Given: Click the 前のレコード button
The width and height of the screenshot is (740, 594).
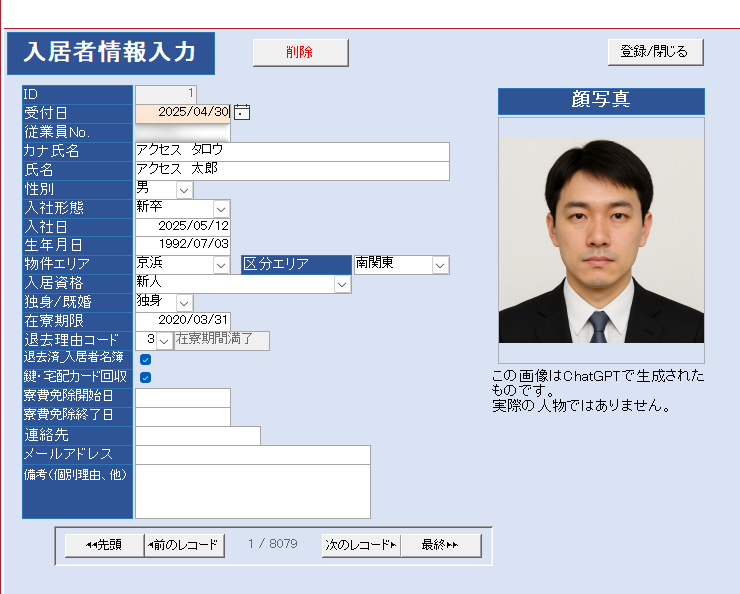Looking at the screenshot, I should 184,545.
